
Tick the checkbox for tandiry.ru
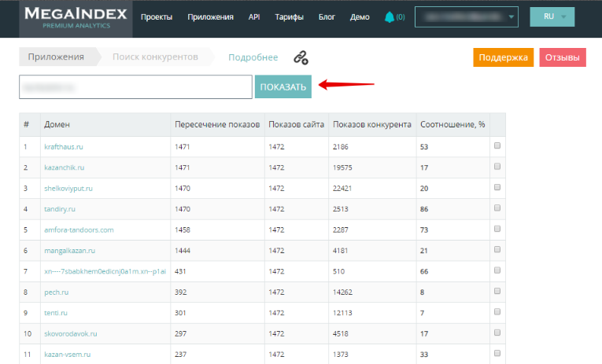497,208
